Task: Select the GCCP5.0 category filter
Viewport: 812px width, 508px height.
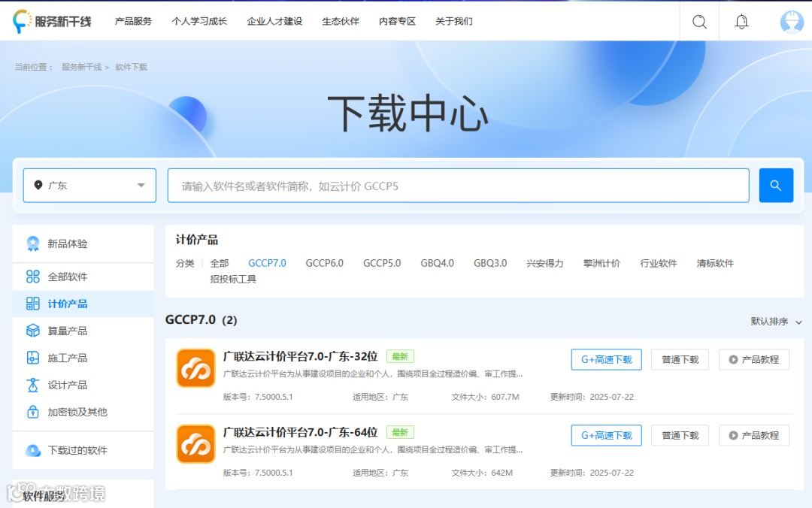Action: 382,263
